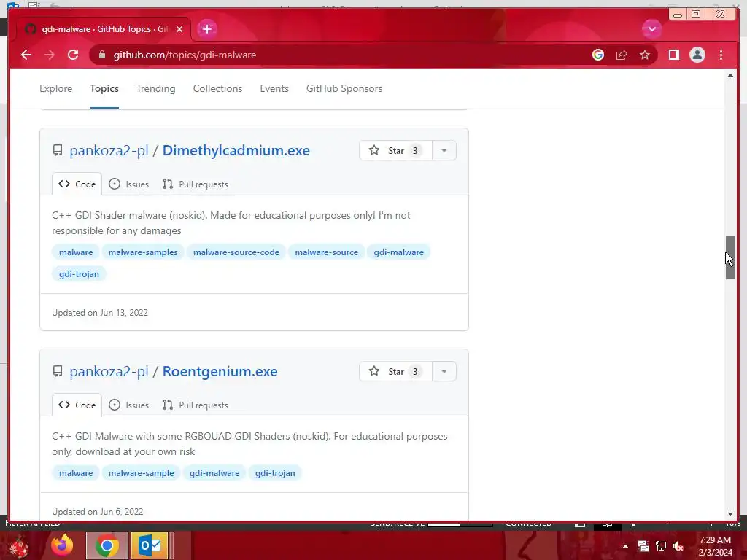Click the muted volume tray icon
Viewport: 747px width, 560px height.
tap(678, 546)
